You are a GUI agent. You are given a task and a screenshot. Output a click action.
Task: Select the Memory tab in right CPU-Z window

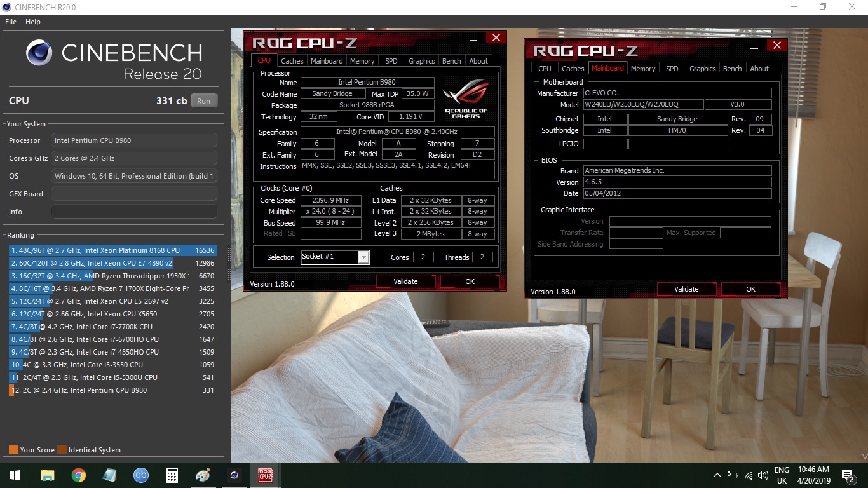(643, 69)
